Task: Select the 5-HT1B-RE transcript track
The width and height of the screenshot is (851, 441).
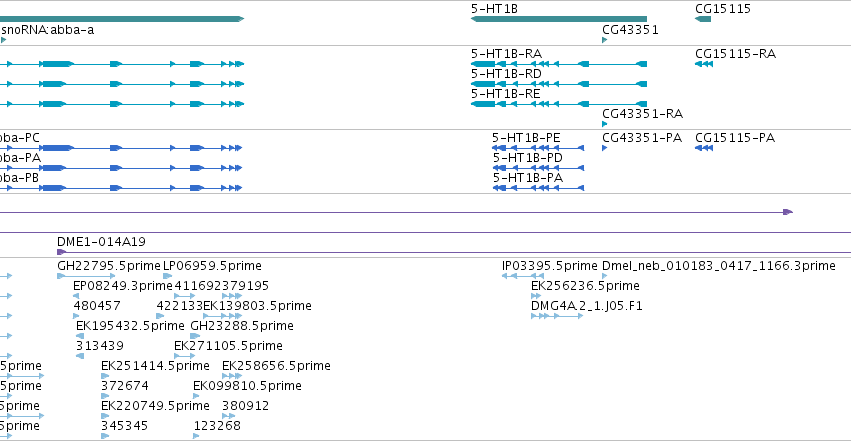Action: [558, 104]
